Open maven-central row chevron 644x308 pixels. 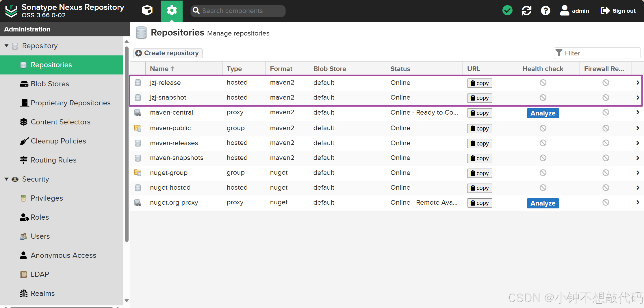(638, 112)
